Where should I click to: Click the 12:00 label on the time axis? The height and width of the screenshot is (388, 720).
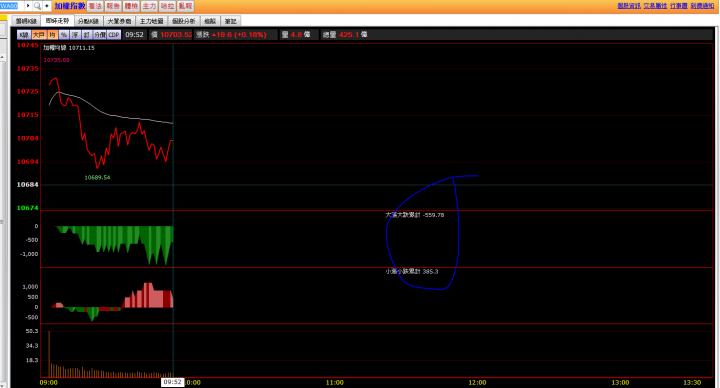(x=477, y=382)
